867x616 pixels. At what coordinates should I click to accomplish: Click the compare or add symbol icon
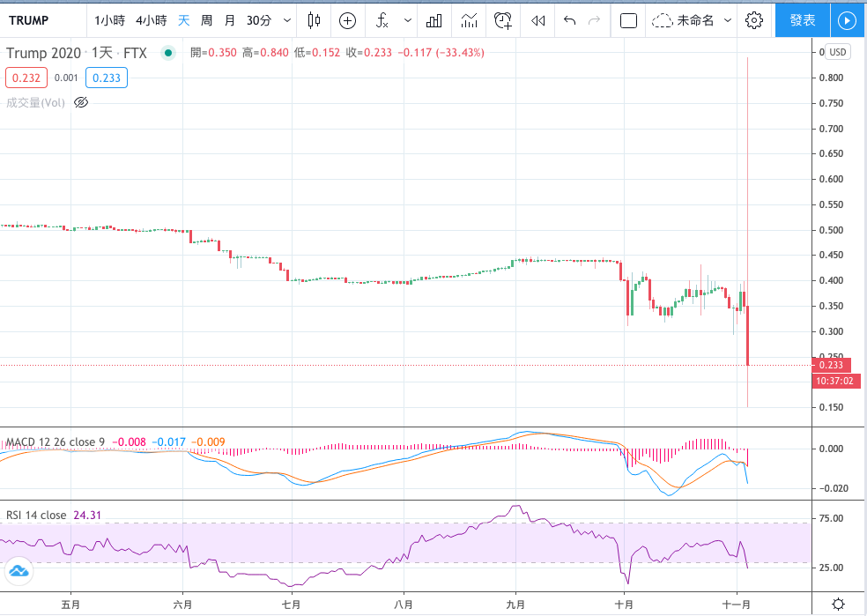(x=347, y=21)
